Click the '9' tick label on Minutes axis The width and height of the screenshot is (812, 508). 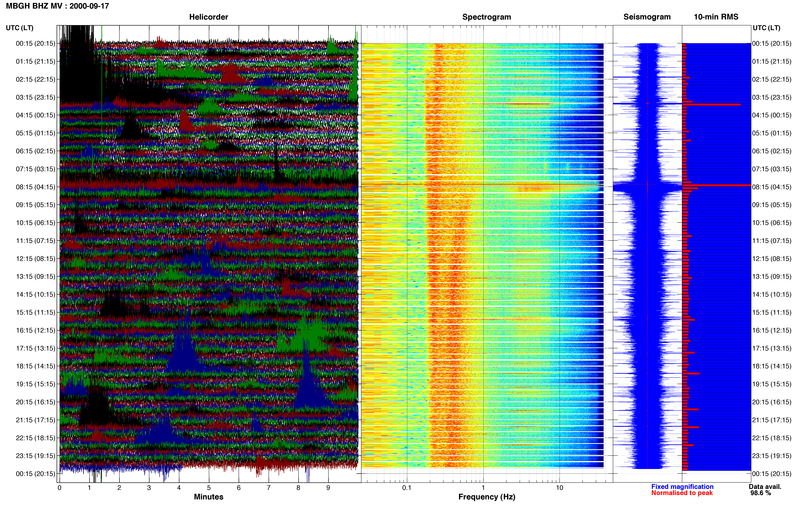328,487
